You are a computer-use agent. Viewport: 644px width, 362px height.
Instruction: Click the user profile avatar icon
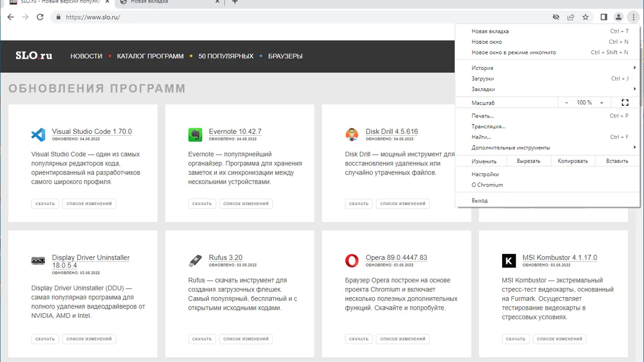point(618,17)
